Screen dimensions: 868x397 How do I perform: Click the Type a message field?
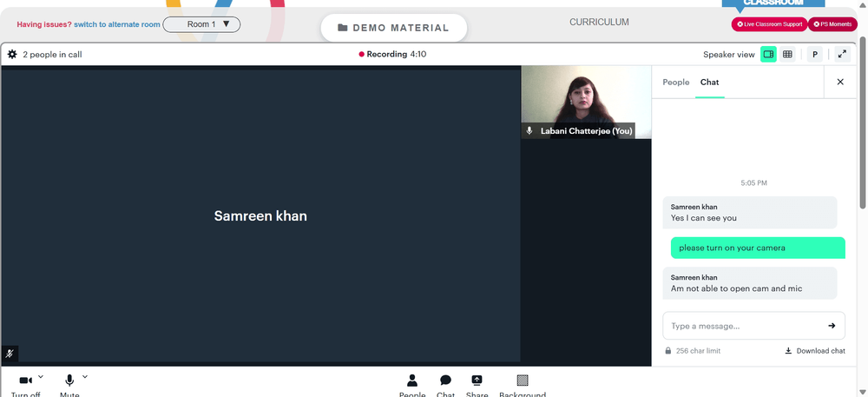(745, 326)
